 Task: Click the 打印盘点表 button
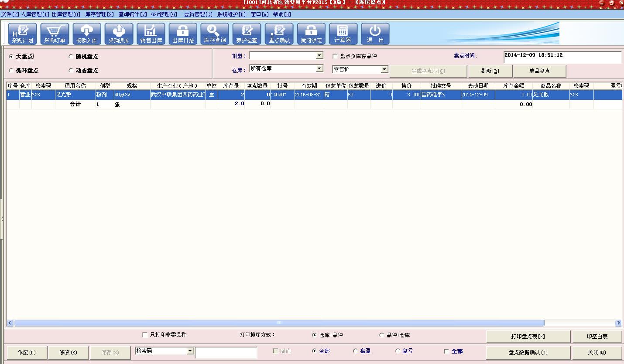pos(528,337)
